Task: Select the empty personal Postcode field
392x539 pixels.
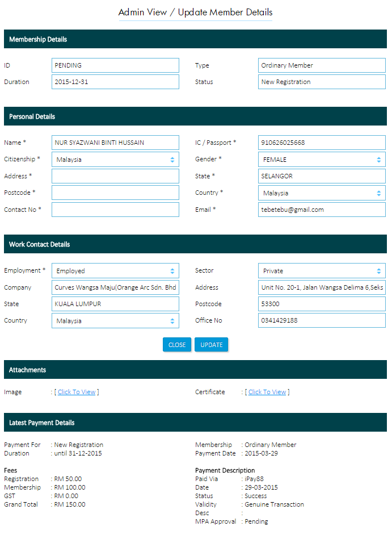Action: click(x=115, y=193)
